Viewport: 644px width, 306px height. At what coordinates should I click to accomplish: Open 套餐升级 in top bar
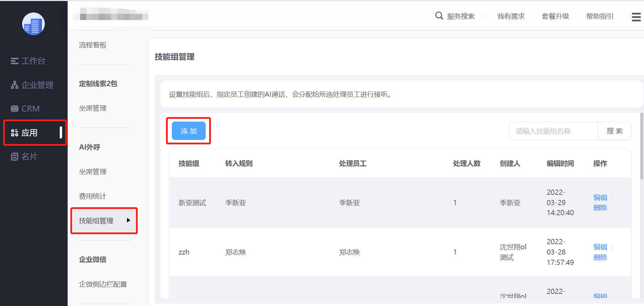point(555,16)
